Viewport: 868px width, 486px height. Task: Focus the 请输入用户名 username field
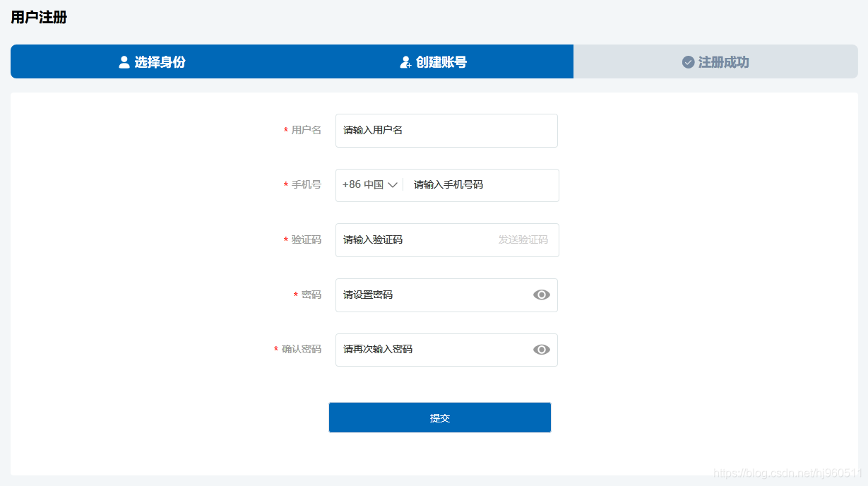(x=446, y=131)
